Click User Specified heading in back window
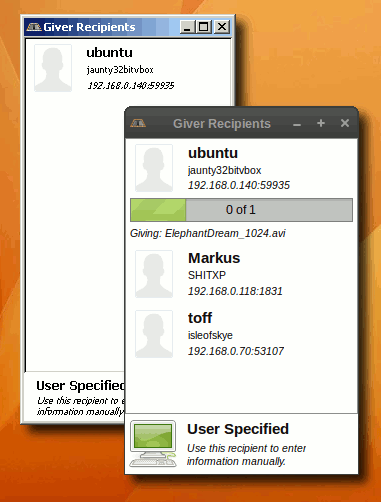The image size is (381, 502). (80, 386)
